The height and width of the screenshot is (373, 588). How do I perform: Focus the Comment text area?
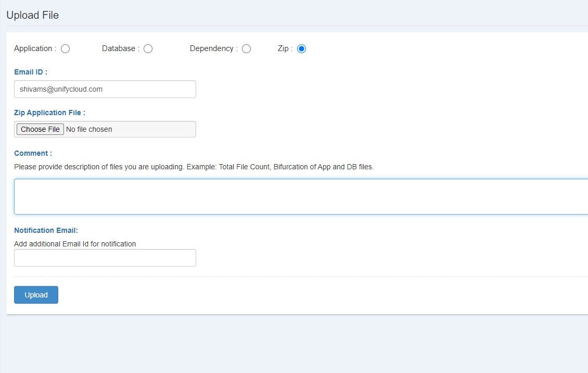(301, 196)
